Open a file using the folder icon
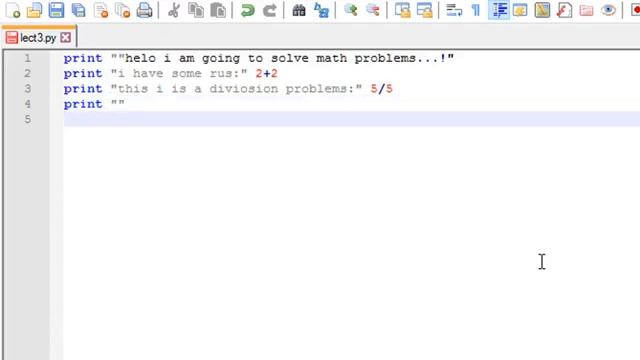The height and width of the screenshot is (360, 640). point(34,10)
